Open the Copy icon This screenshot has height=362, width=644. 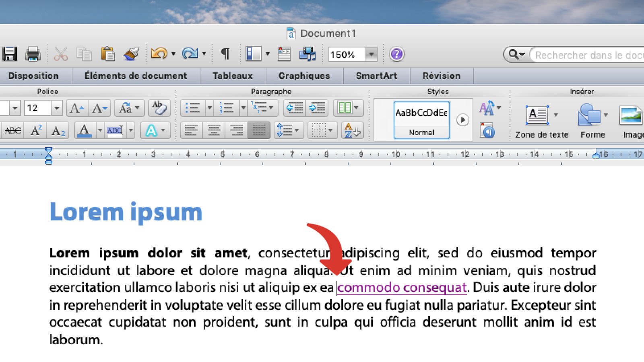point(84,53)
